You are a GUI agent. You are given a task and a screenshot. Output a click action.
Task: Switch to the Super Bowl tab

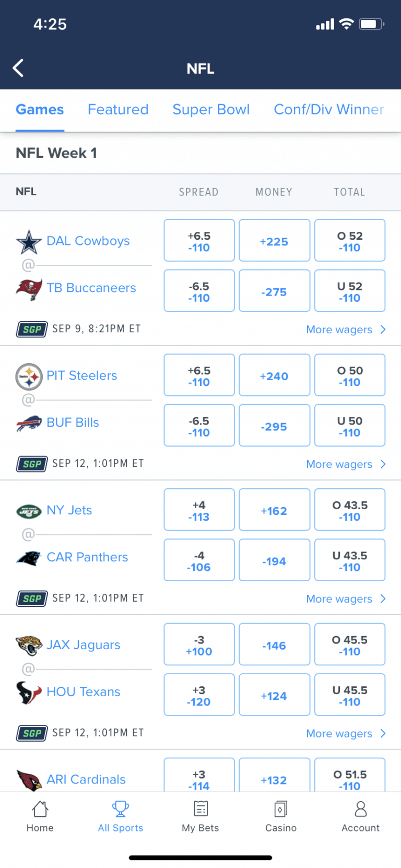coord(211,110)
